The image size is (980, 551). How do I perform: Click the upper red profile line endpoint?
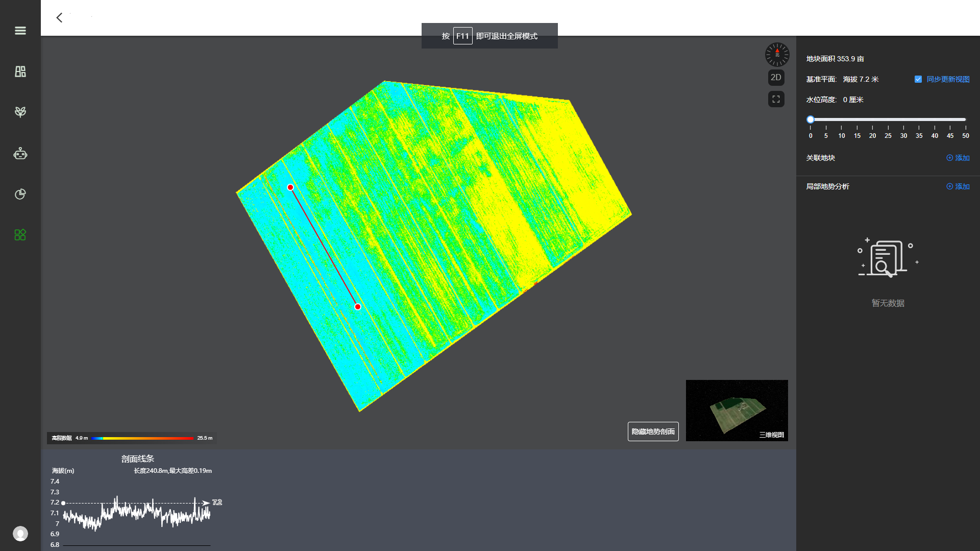click(290, 187)
